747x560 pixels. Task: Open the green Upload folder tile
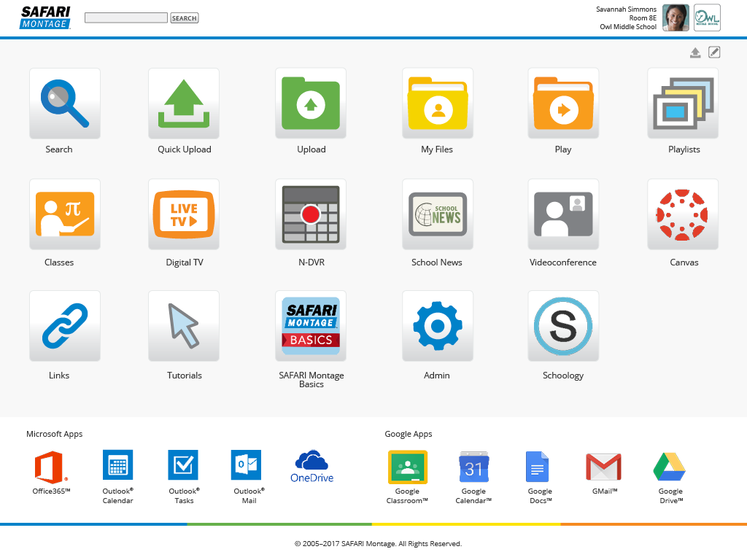[311, 104]
